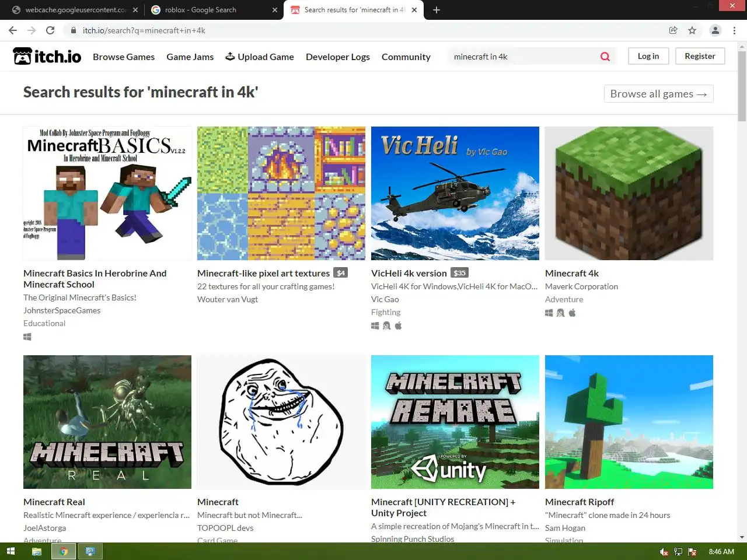Click the Linux platform icon under VicHeli
The image size is (747, 560).
386,325
